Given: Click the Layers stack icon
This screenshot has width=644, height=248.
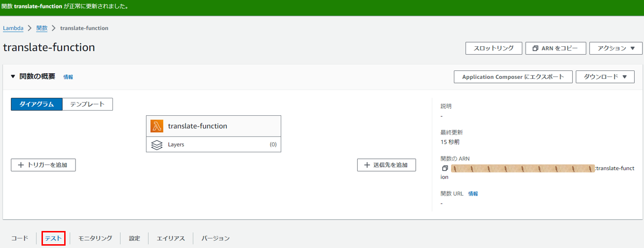Looking at the screenshot, I should [x=157, y=145].
